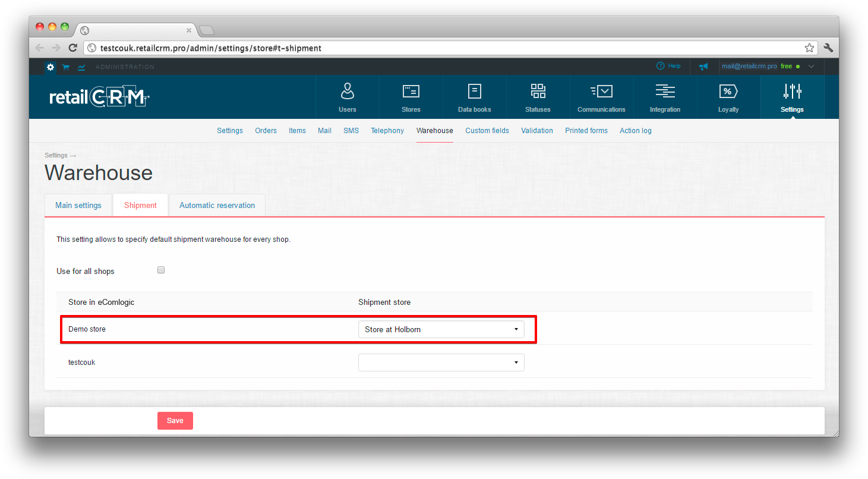Click the Settings breadcrumb link
This screenshot has width=868, height=479.
[x=56, y=155]
